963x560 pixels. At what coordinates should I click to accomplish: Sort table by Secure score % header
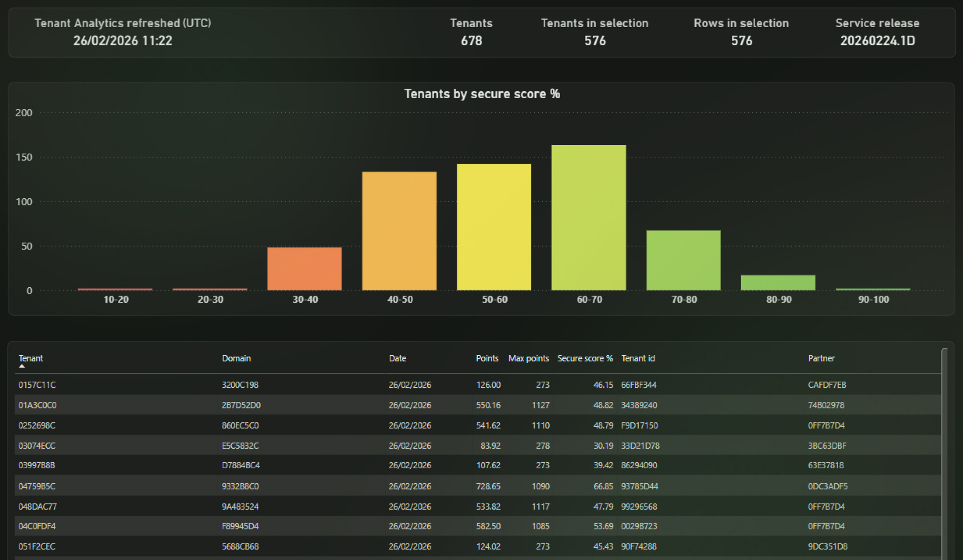[x=585, y=358]
